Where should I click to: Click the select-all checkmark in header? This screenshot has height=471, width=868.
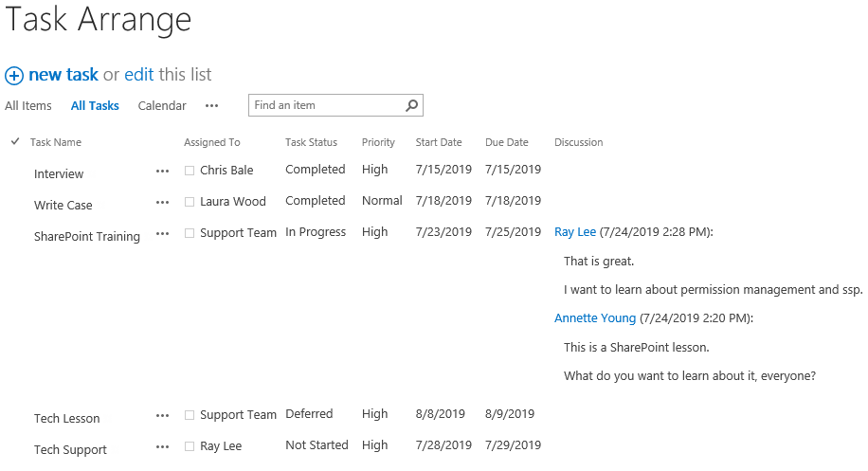(15, 142)
